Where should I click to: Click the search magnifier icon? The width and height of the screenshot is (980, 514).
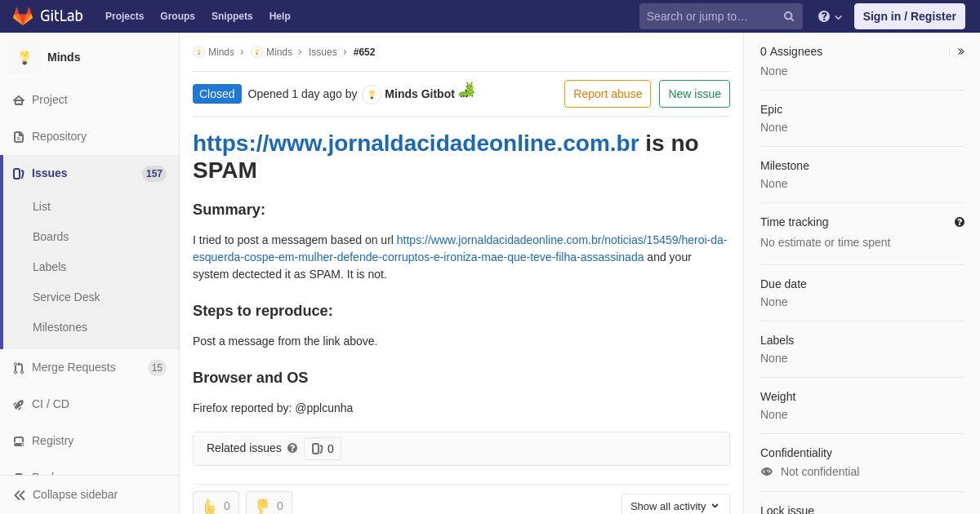(x=789, y=16)
